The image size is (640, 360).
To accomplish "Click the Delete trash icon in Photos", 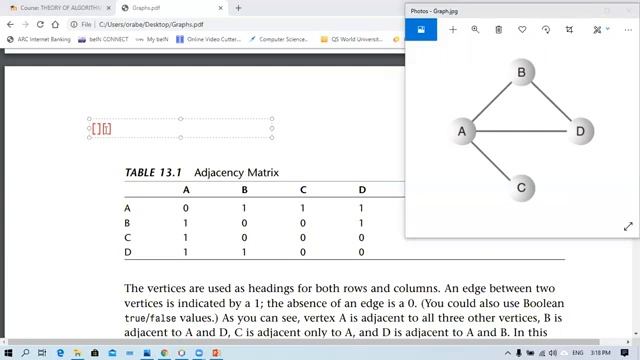I will click(498, 29).
